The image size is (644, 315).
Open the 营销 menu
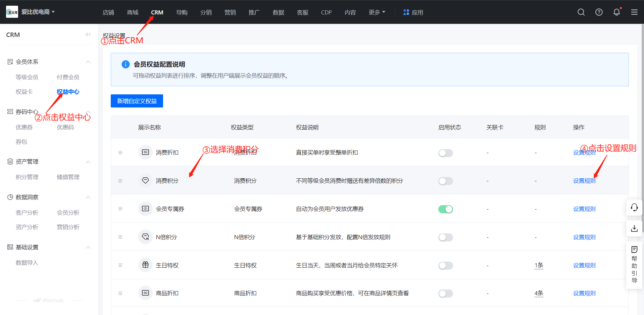[230, 12]
